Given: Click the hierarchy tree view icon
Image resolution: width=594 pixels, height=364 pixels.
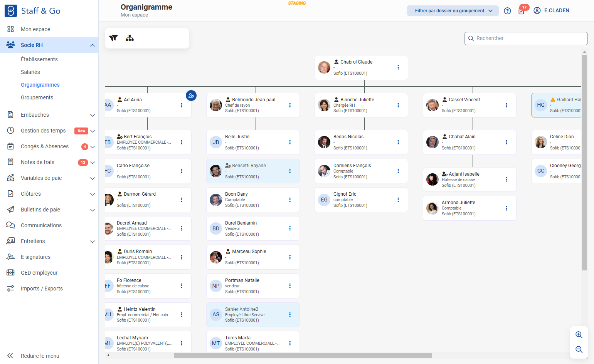Looking at the screenshot, I should coord(130,38).
